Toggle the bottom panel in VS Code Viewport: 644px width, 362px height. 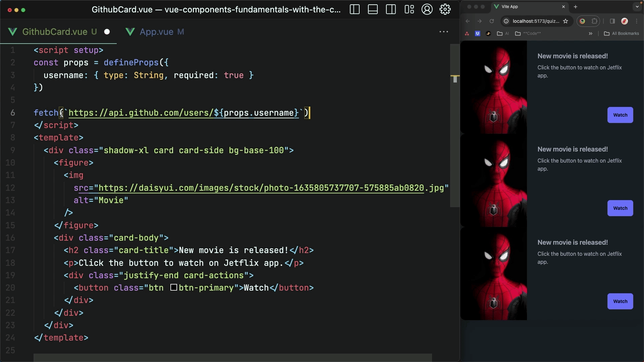coord(373,9)
